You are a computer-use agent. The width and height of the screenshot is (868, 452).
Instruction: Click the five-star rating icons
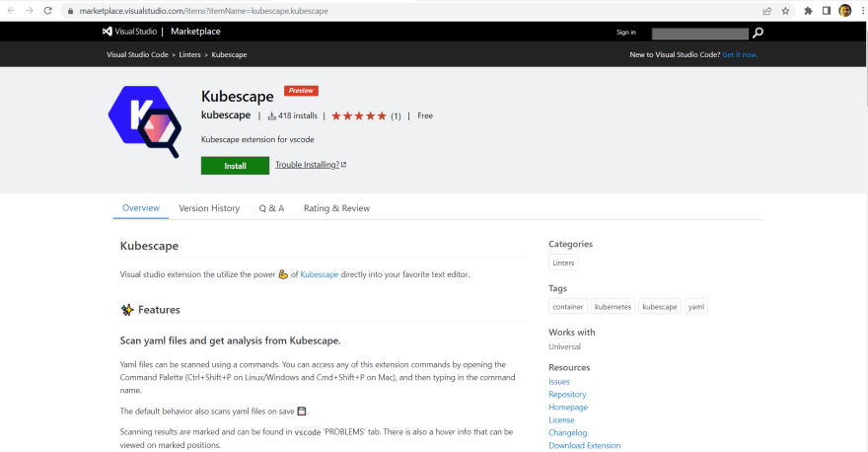(359, 115)
